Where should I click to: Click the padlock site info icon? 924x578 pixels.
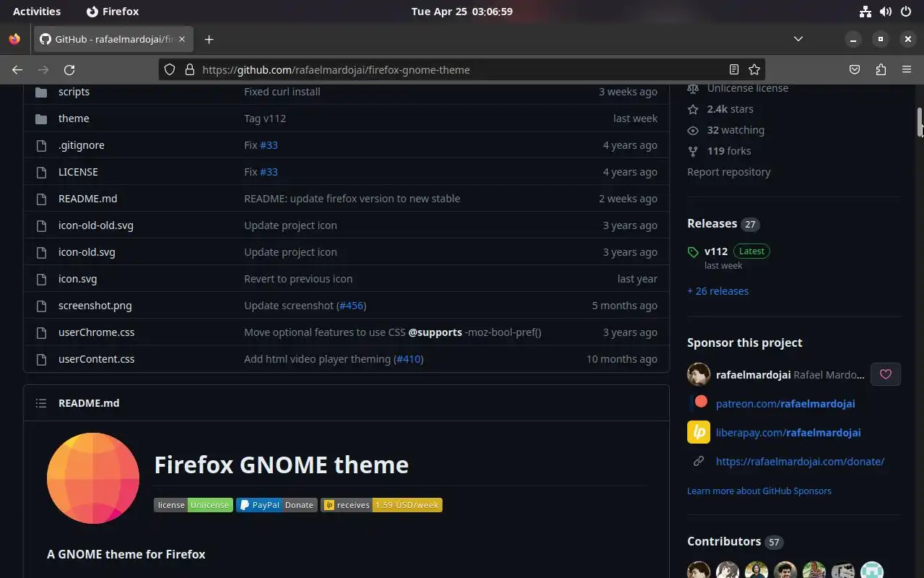(190, 69)
